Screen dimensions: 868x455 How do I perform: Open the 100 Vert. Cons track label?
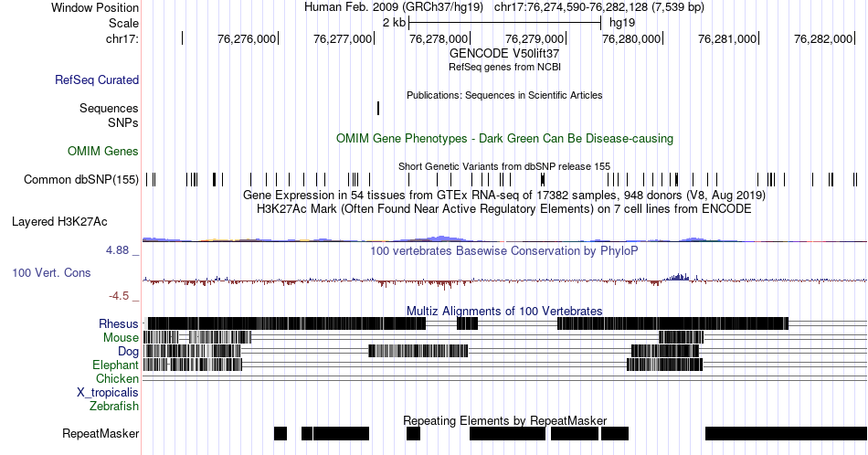(51, 272)
